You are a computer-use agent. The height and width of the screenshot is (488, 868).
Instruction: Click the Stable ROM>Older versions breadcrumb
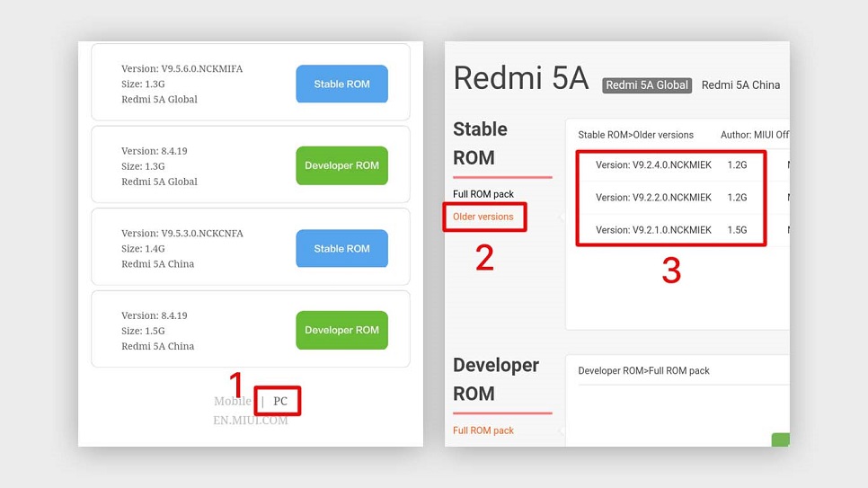635,135
